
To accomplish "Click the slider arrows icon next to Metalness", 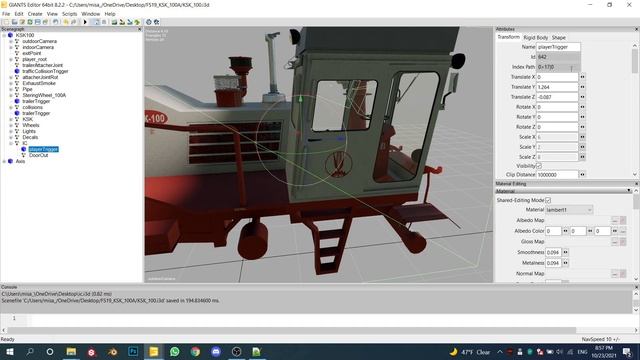I will point(566,263).
